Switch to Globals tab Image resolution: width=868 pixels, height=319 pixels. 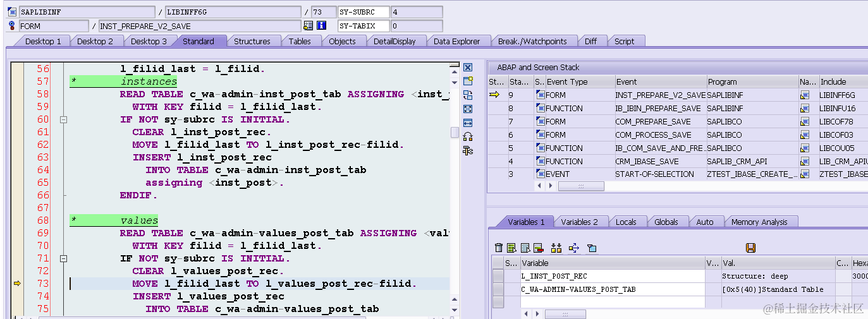(x=666, y=222)
